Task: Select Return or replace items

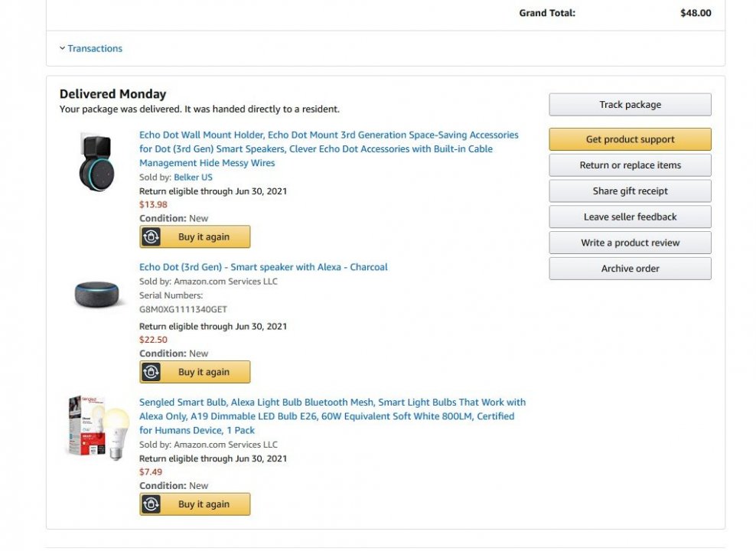Action: [x=630, y=165]
